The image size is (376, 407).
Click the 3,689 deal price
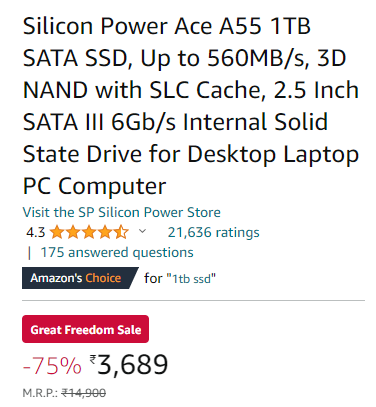tap(133, 365)
